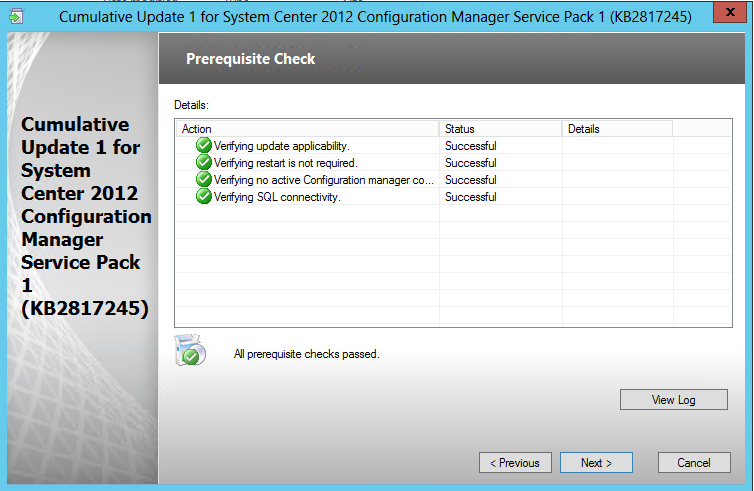Select the Verifying SQL connectivity row

(453, 197)
